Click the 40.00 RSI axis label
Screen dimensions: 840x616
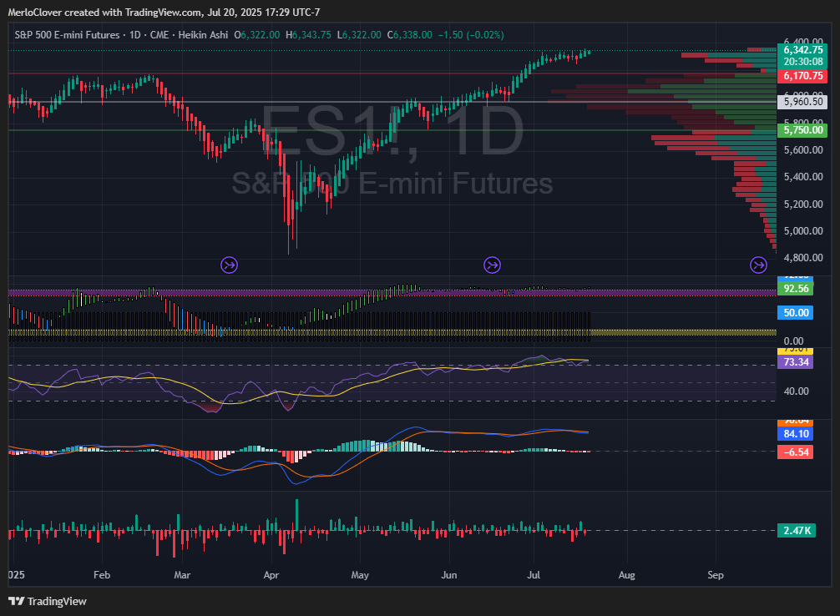point(796,391)
